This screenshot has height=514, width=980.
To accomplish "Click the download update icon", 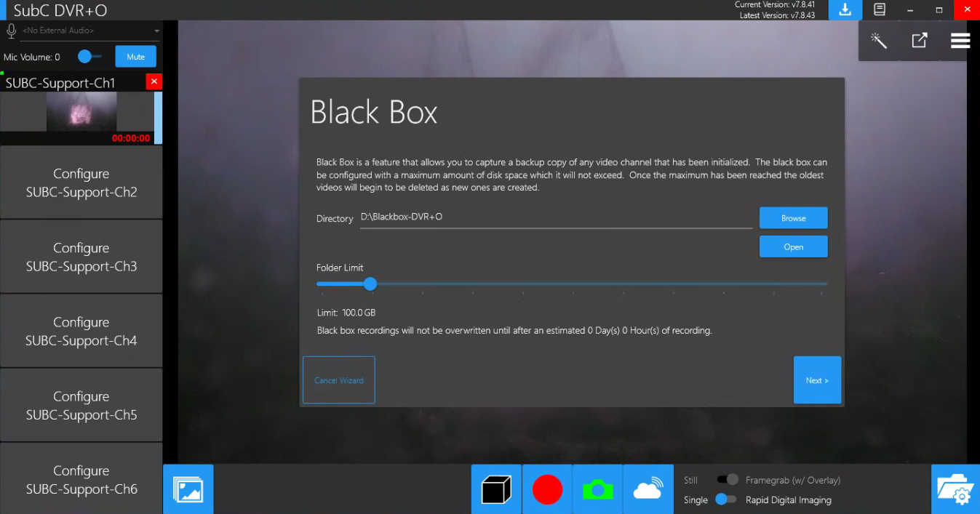I will tap(845, 10).
